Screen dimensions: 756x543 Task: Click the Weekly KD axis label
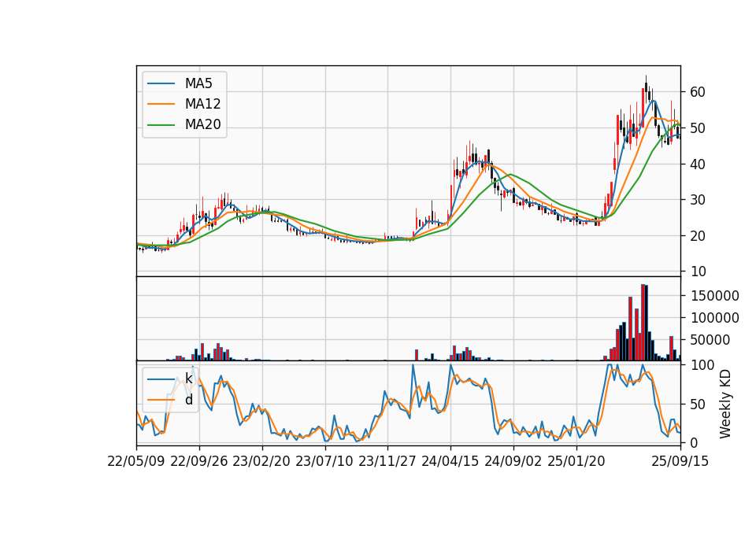pyautogui.click(x=724, y=404)
